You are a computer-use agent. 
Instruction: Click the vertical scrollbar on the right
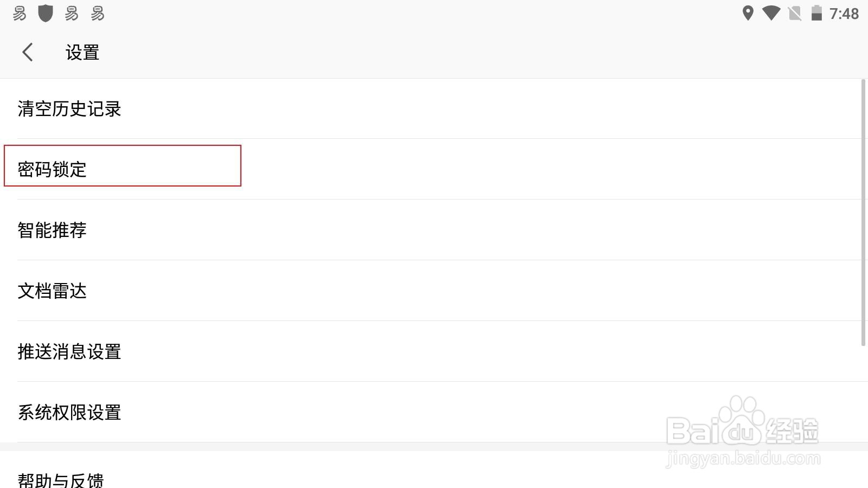pyautogui.click(x=863, y=211)
